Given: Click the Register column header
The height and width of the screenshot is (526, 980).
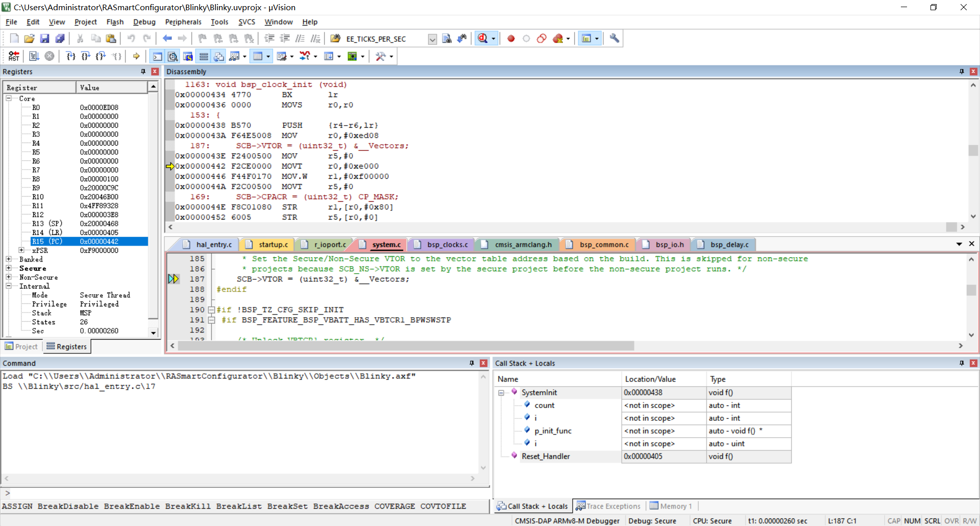Looking at the screenshot, I should click(x=40, y=87).
